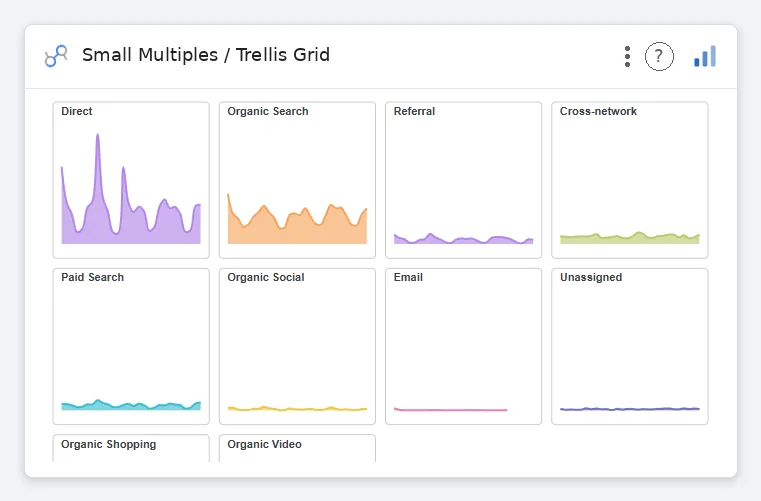
Task: Click the linked nodes icon beside title
Action: pyautogui.click(x=56, y=56)
